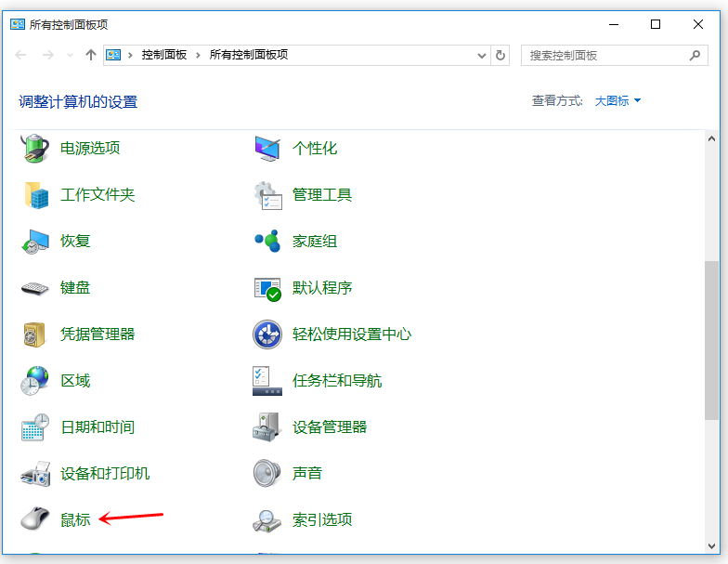Screen dimensions: 728x564
Task: Open the 任务栏和导航 link
Action: pos(336,381)
